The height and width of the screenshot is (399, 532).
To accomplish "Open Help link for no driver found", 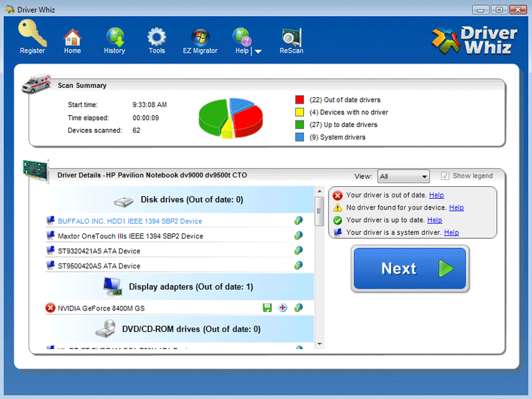I will [x=456, y=207].
